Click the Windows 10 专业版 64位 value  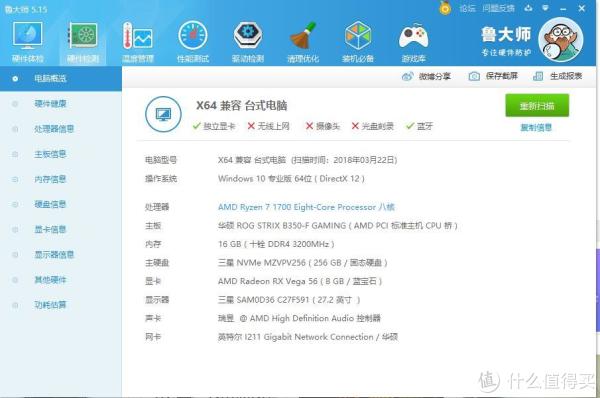tap(291, 179)
